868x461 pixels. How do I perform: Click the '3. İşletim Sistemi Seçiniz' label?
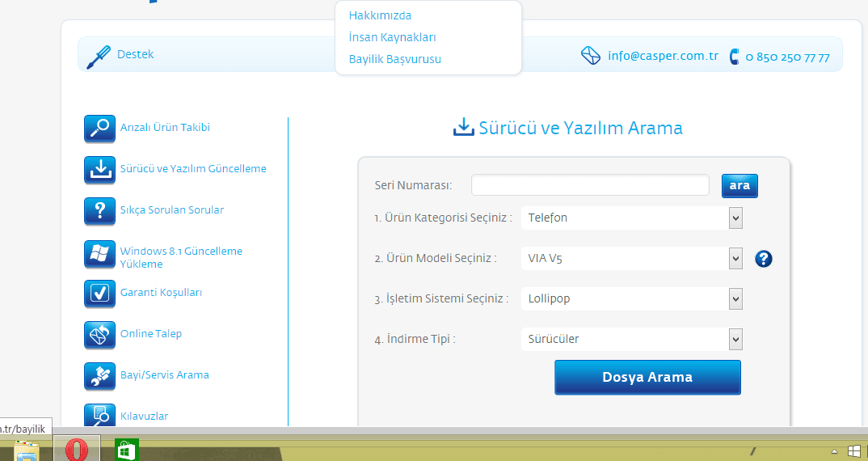(x=441, y=298)
